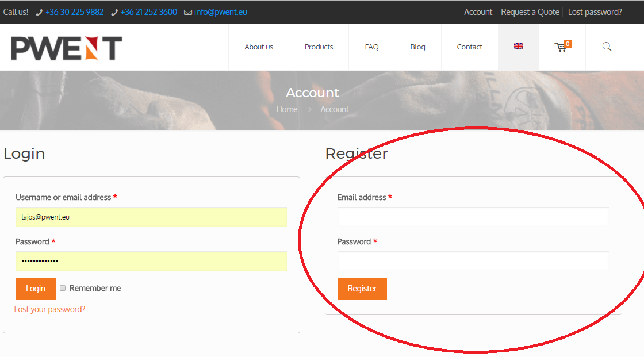This screenshot has width=644, height=357.
Task: Click the Account link in top bar
Action: [x=478, y=12]
